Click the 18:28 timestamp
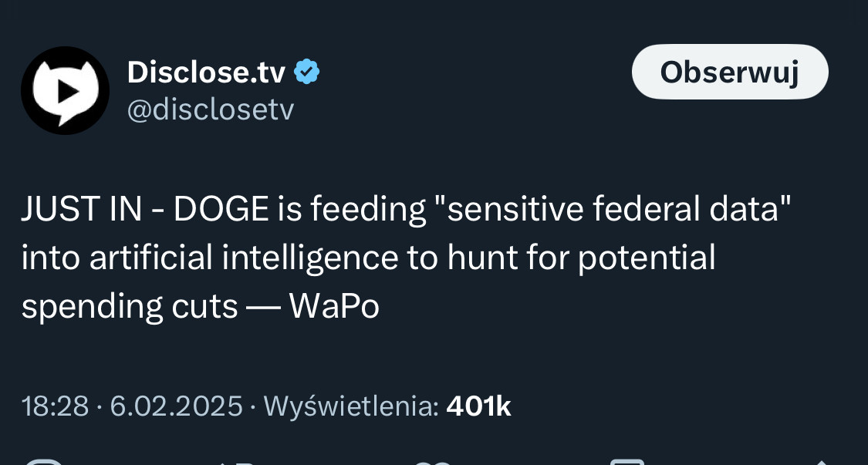This screenshot has width=868, height=465. [55, 406]
